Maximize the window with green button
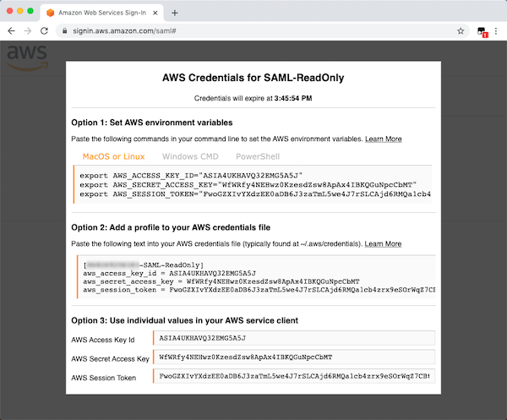Image resolution: width=507 pixels, height=420 pixels. point(30,11)
